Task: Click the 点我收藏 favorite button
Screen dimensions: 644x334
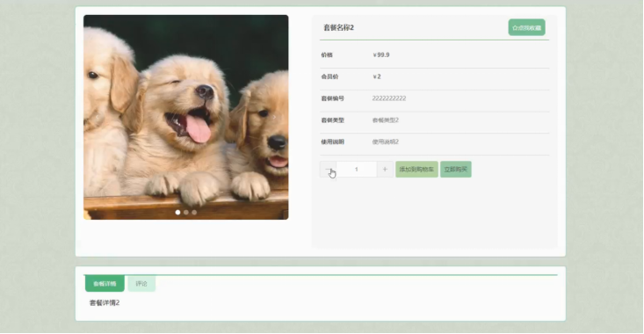Action: coord(526,27)
